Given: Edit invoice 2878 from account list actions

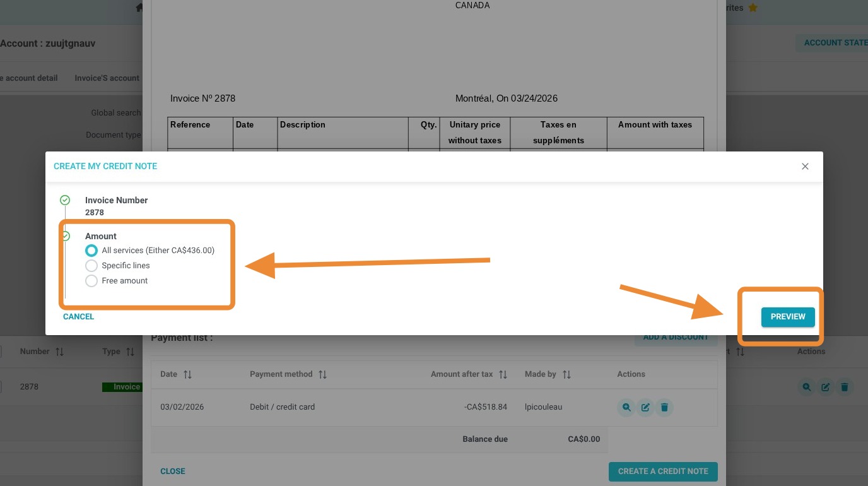Looking at the screenshot, I should (825, 387).
